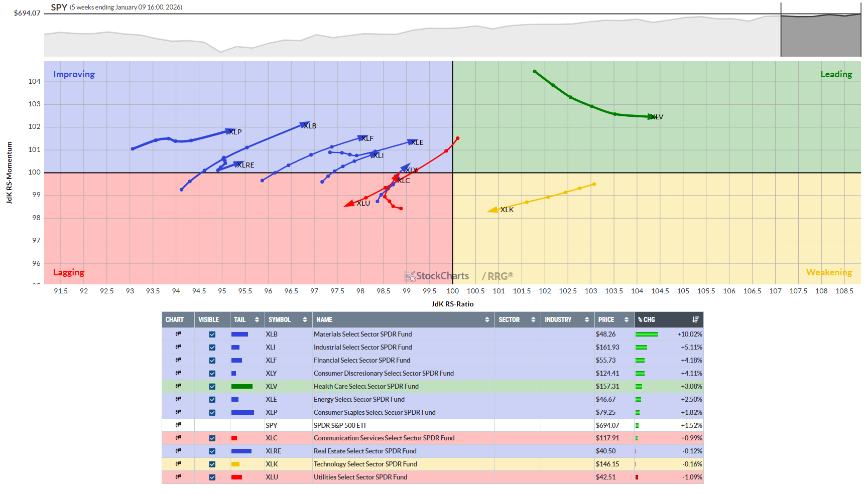Sort table by SECTOR column arrows
This screenshot has width=868, height=494.
(533, 319)
